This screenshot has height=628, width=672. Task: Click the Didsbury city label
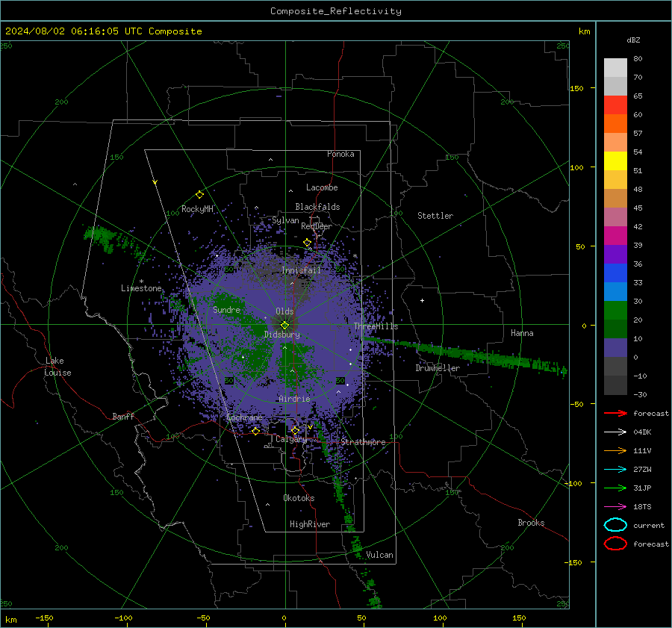click(282, 335)
